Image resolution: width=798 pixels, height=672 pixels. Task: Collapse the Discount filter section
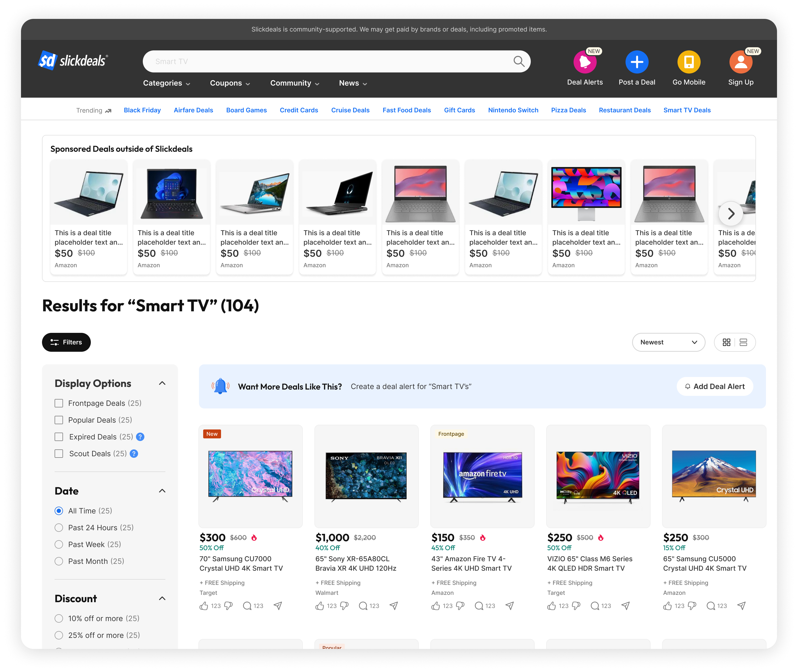click(x=162, y=598)
